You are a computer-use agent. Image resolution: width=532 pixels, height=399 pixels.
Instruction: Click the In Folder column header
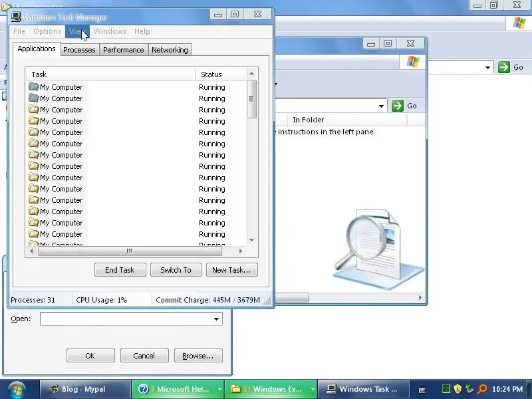[x=346, y=120]
